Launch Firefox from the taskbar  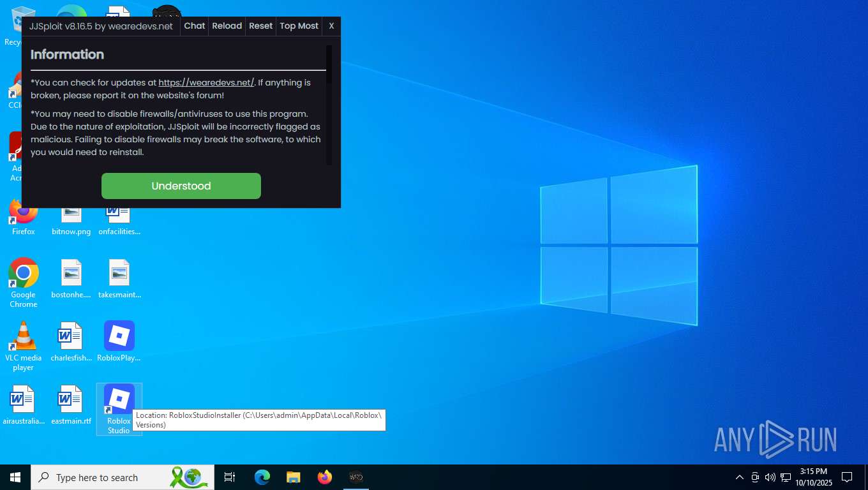click(325, 477)
